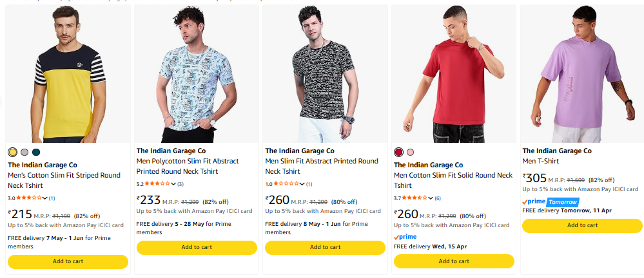Open Men Cotton Slim Fit Solid Round Neck link
Viewport: 644px width, 278px height.
click(x=453, y=180)
